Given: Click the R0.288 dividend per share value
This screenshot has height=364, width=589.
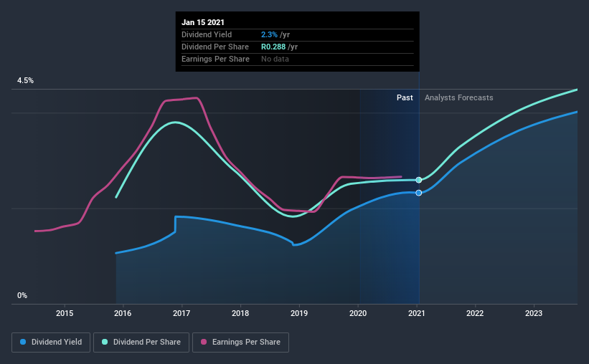Looking at the screenshot, I should (273, 47).
